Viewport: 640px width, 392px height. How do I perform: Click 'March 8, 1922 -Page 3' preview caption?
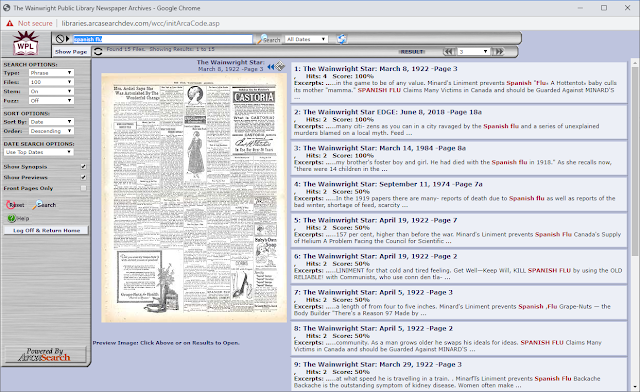[231, 69]
